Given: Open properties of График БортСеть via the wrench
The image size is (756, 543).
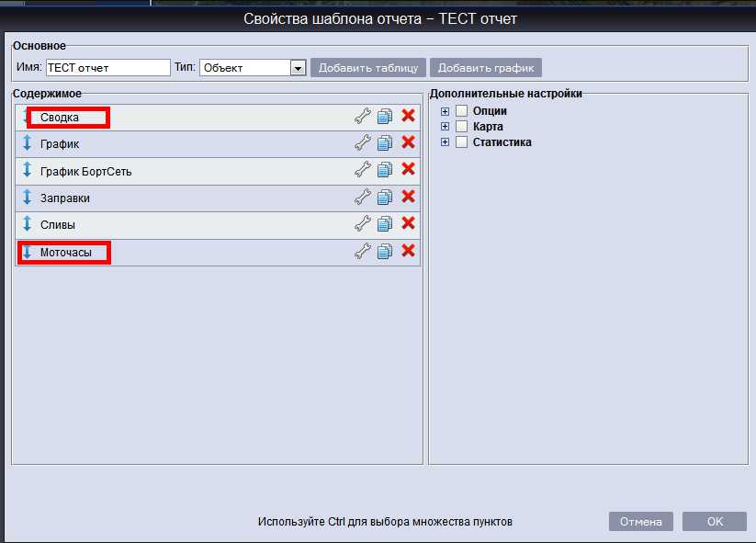Looking at the screenshot, I should pyautogui.click(x=363, y=170).
